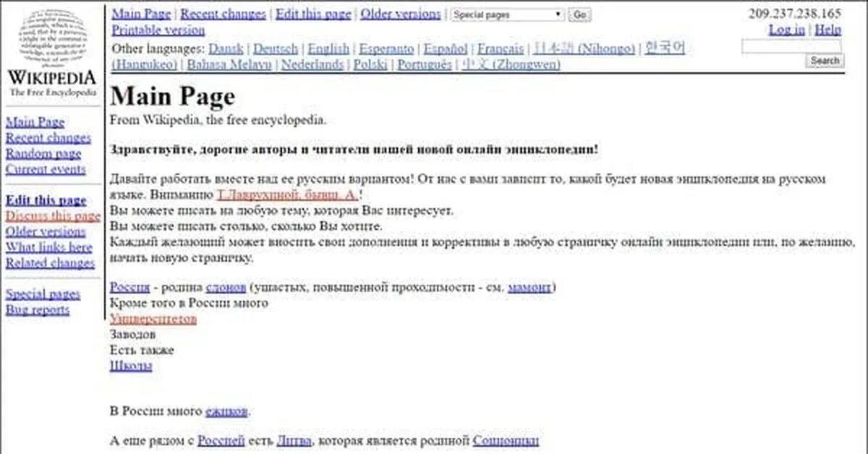Switch language to Nederlands
The image size is (868, 454).
312,64
